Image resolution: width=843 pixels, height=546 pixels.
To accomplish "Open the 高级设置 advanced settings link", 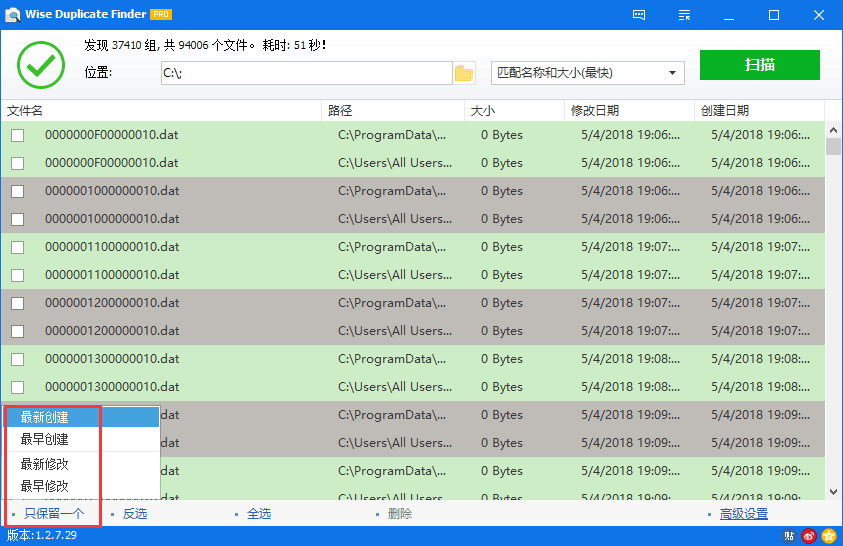I will coord(744,514).
